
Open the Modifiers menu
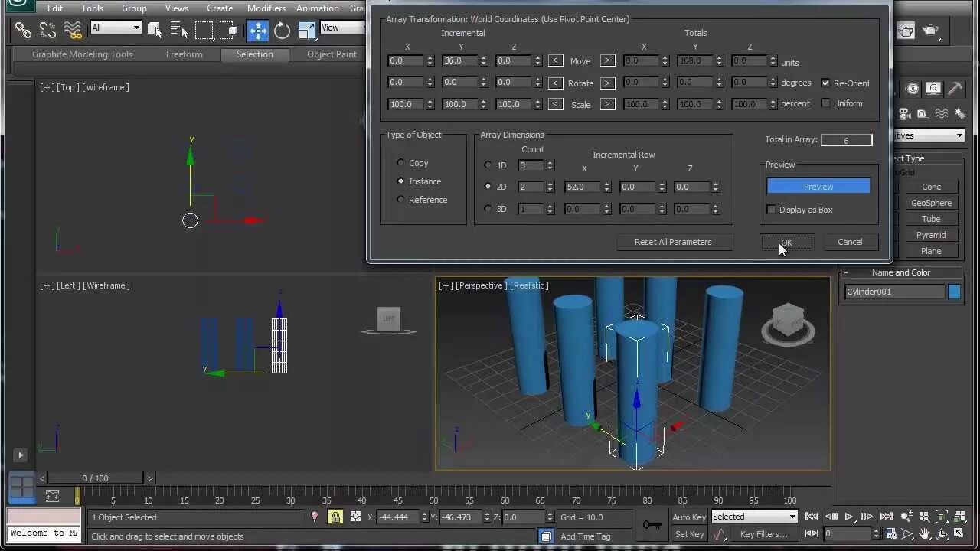tap(266, 8)
